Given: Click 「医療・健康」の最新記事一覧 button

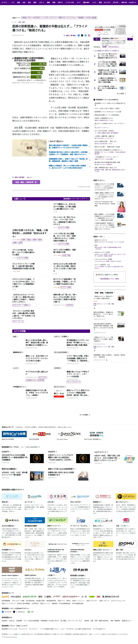Looking at the screenshot, I should tap(26, 182).
